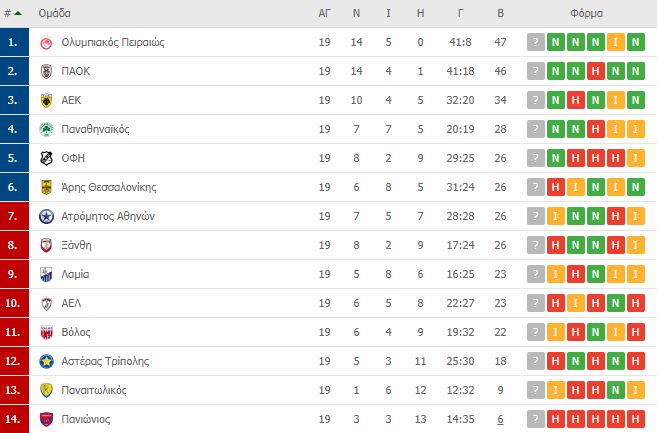Image resolution: width=658 pixels, height=433 pixels.
Task: Click the Ολυμπιακός Πειραιώς team crest
Action: click(x=46, y=42)
